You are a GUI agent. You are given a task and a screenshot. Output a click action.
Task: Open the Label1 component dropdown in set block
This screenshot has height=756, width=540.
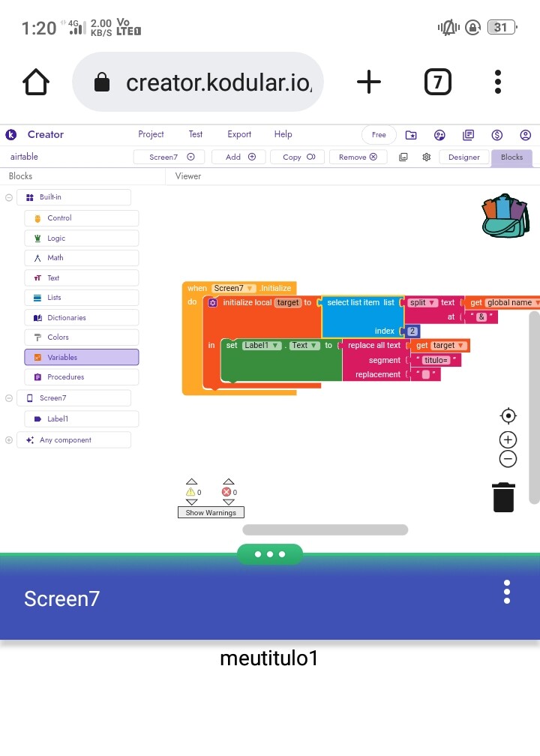[x=262, y=346]
